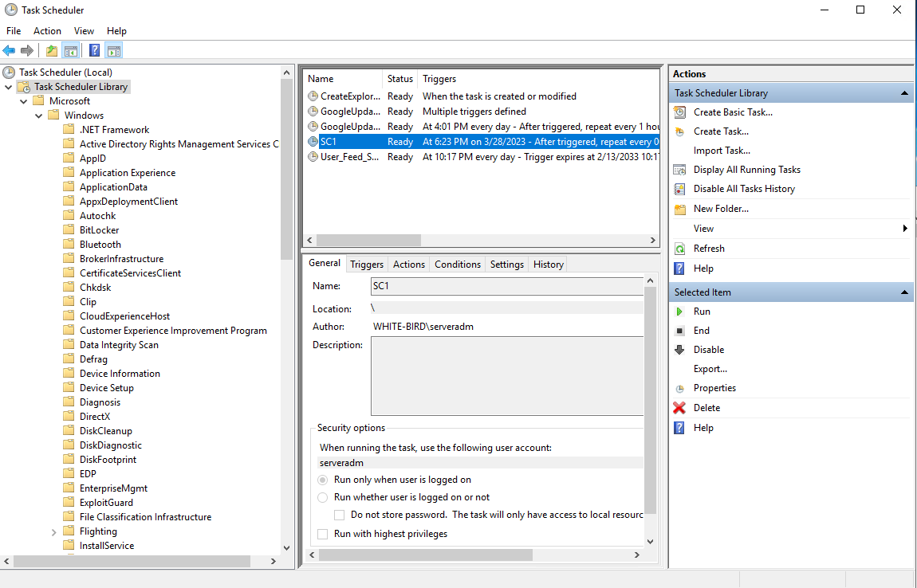Open the Action menu

click(x=47, y=31)
